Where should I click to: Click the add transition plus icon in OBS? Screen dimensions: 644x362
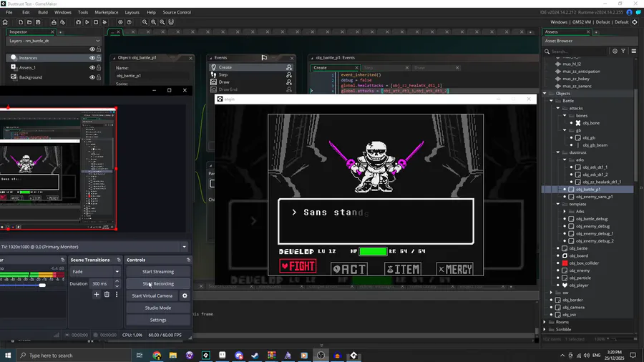coord(97,294)
